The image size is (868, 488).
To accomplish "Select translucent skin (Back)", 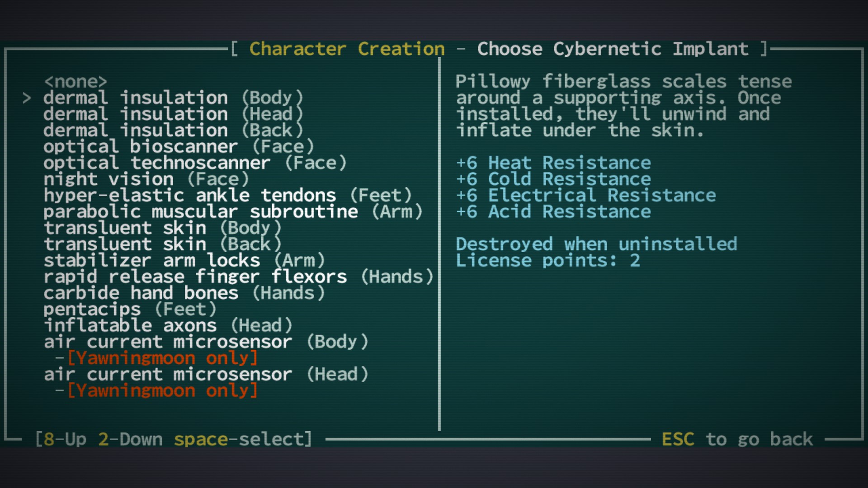I will pos(162,244).
